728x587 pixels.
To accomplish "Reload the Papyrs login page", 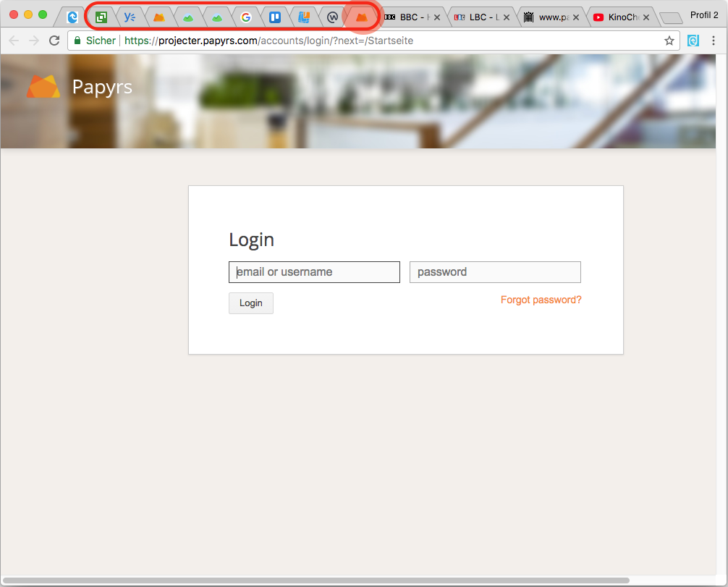I will tap(54, 41).
